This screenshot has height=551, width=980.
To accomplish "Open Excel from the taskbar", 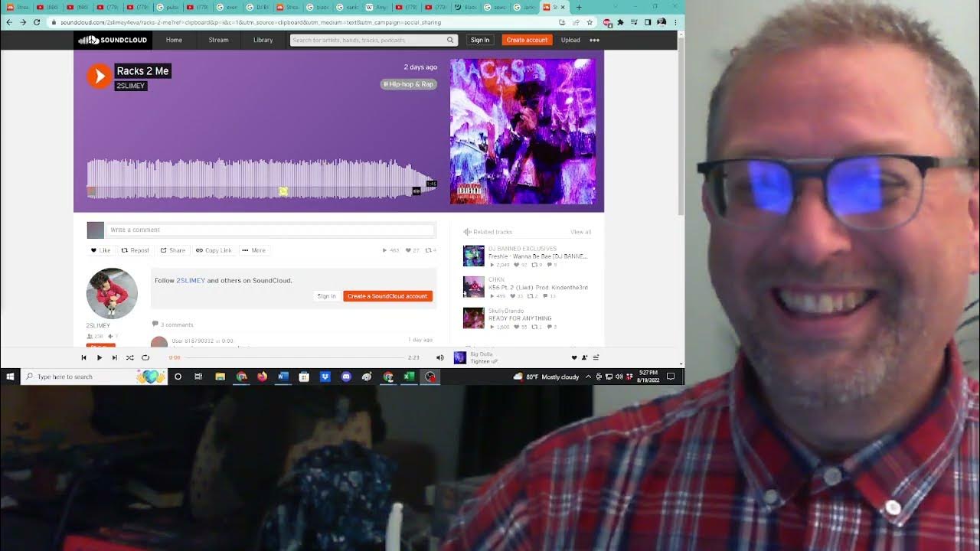I will point(409,377).
